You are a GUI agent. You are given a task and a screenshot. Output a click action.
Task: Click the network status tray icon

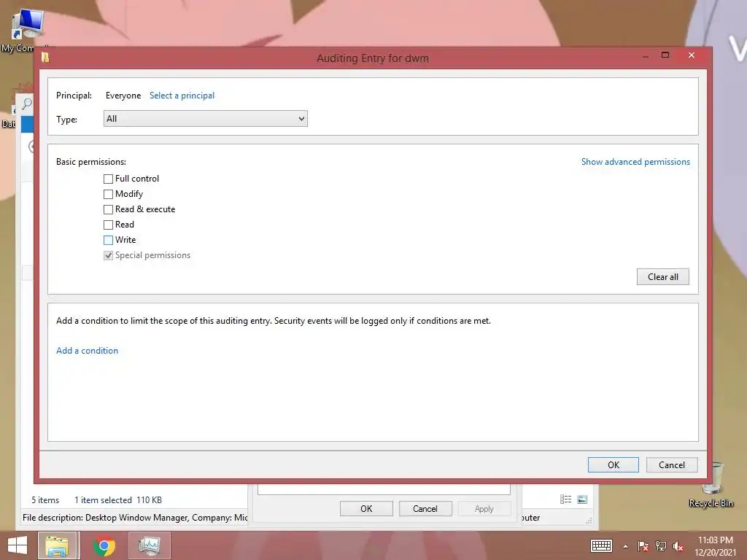tap(661, 546)
